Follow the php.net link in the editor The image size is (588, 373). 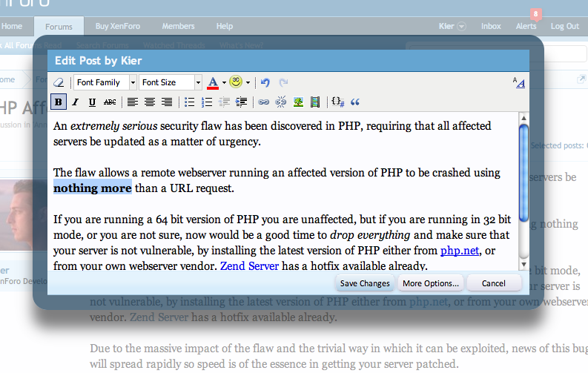click(460, 251)
